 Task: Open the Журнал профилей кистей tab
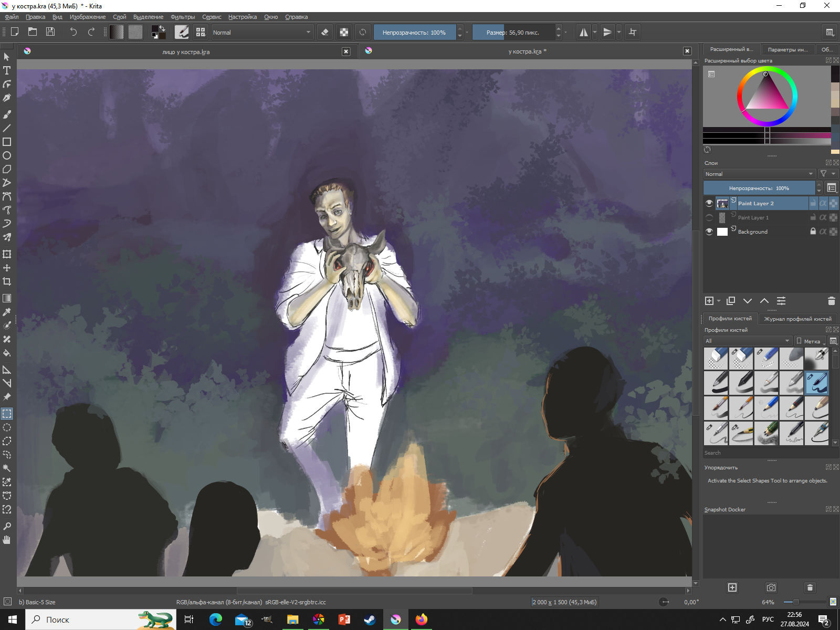coord(797,319)
